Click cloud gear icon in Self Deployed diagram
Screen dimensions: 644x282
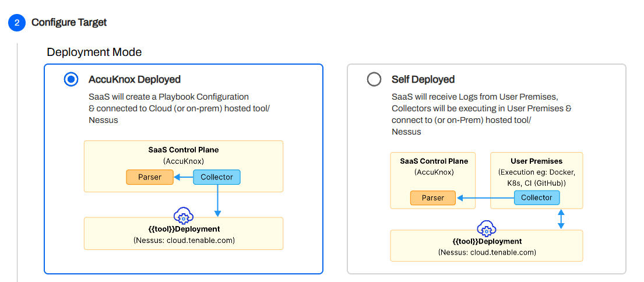click(486, 229)
